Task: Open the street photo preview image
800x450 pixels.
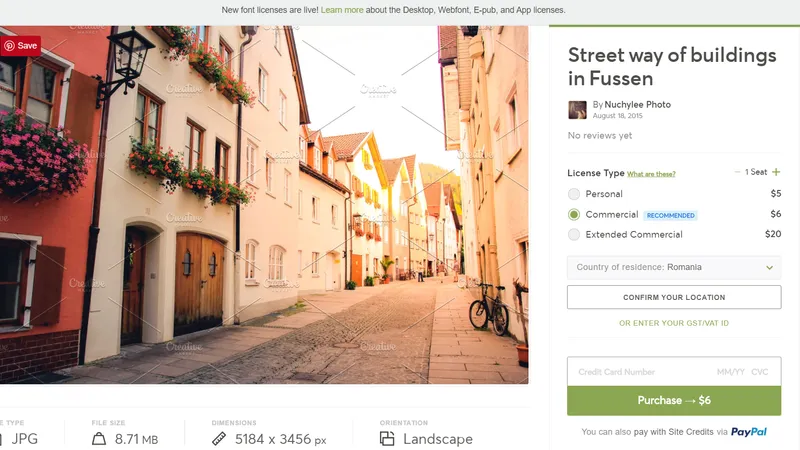Action: (264, 204)
